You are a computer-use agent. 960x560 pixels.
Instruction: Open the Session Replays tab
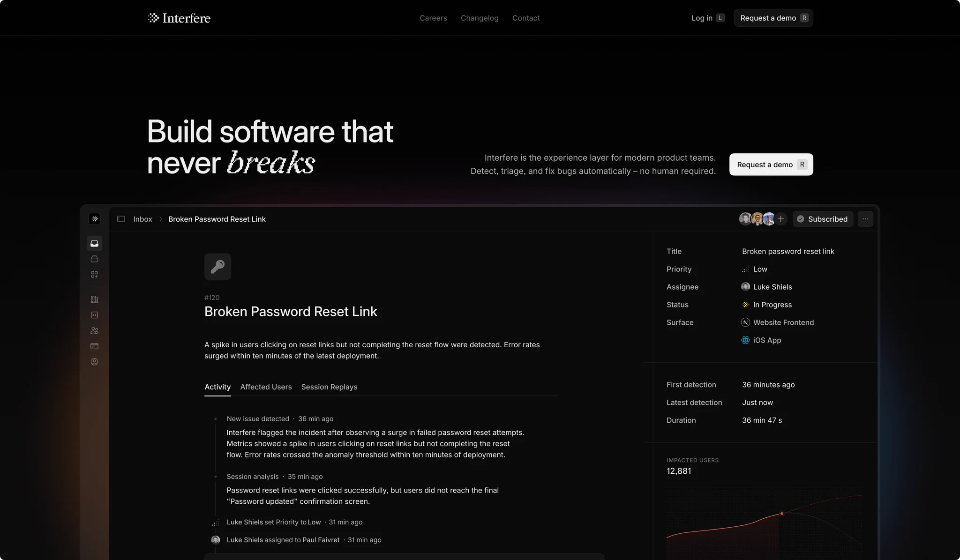[329, 387]
